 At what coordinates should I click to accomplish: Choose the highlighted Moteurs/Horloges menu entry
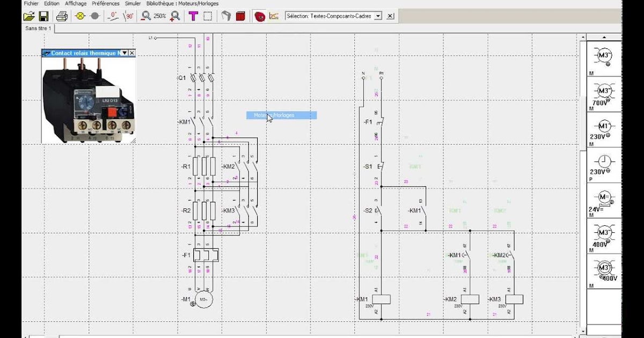click(x=282, y=115)
